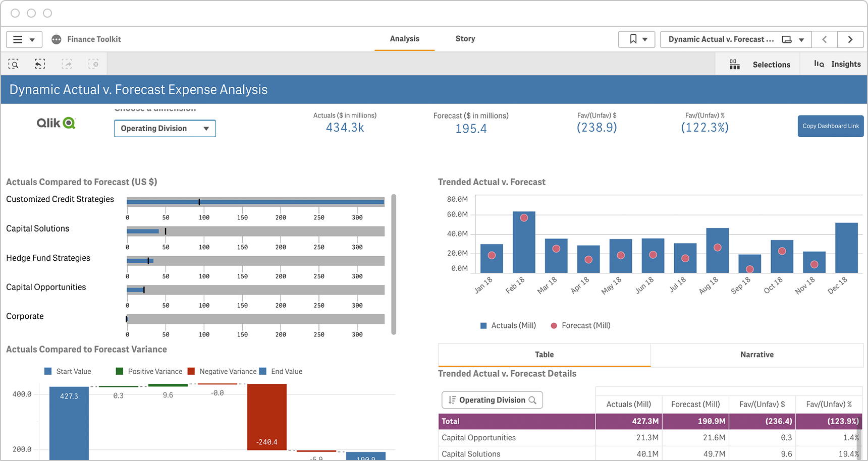
Task: Open the Operating Division dimension dropdown
Action: coord(165,129)
